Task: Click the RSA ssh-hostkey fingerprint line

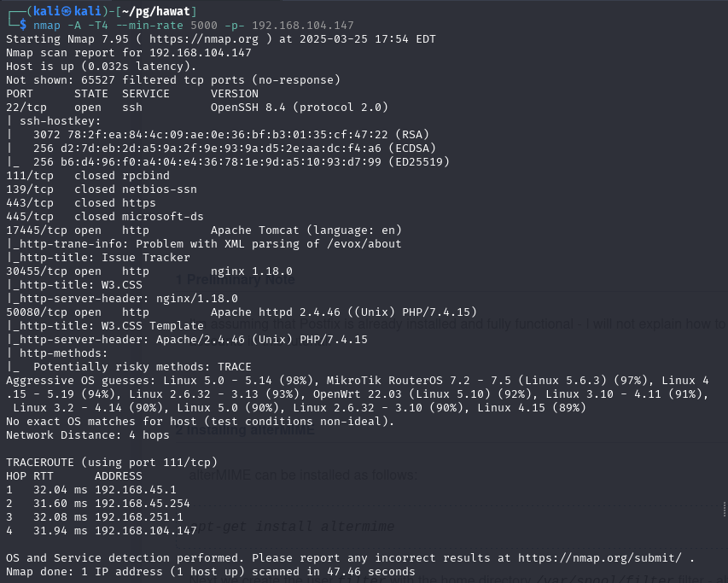Action: point(231,135)
